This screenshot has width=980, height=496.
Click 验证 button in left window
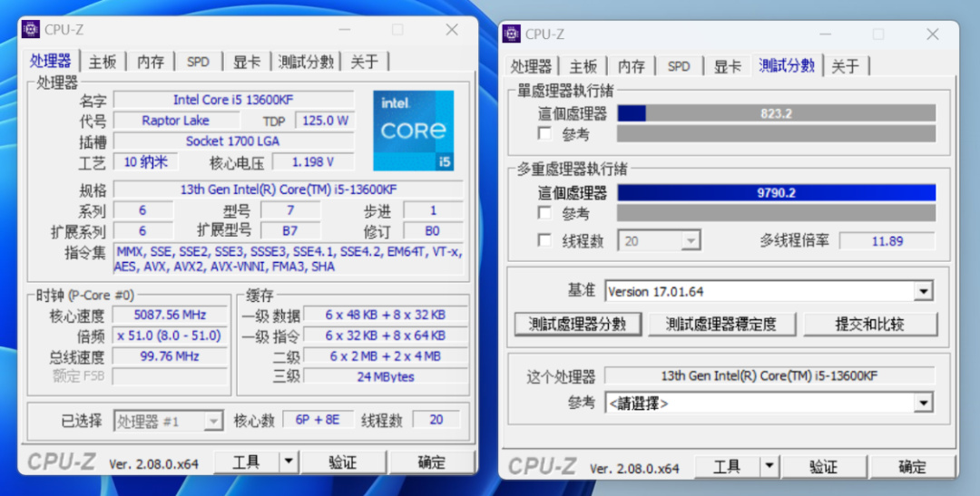click(x=342, y=462)
